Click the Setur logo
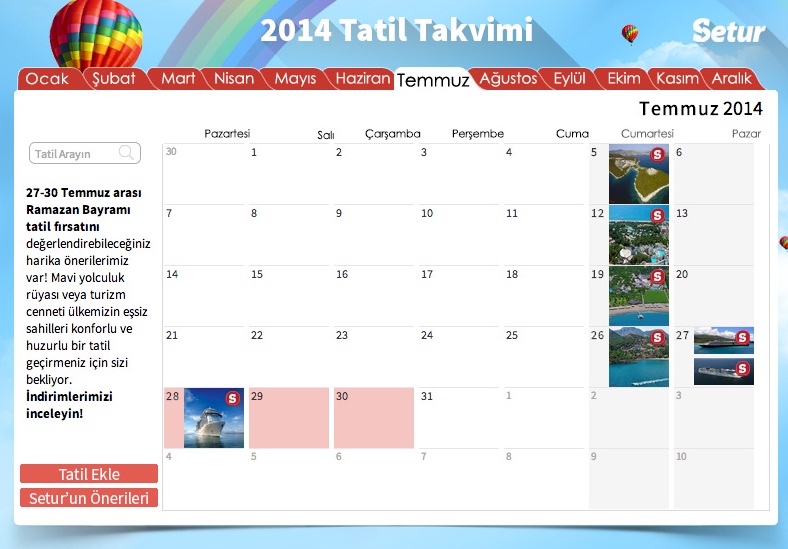 coord(728,31)
